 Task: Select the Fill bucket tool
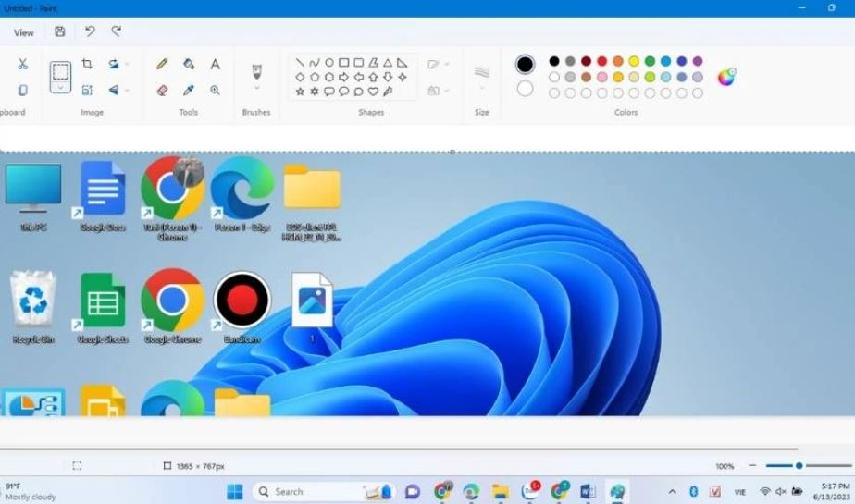(189, 64)
